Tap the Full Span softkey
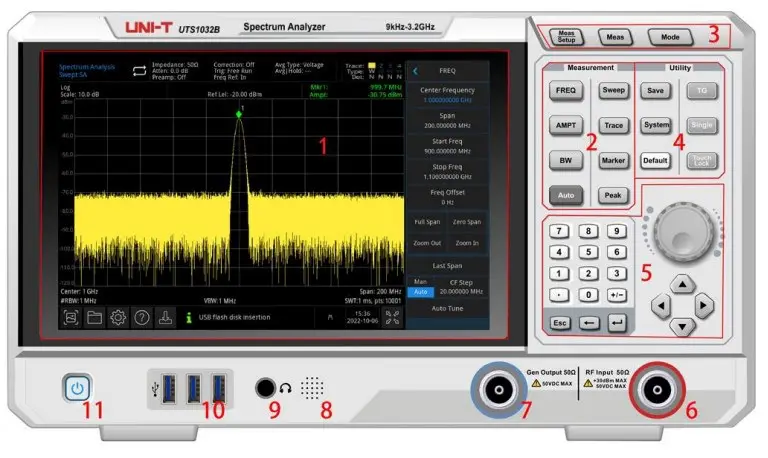 point(427,222)
